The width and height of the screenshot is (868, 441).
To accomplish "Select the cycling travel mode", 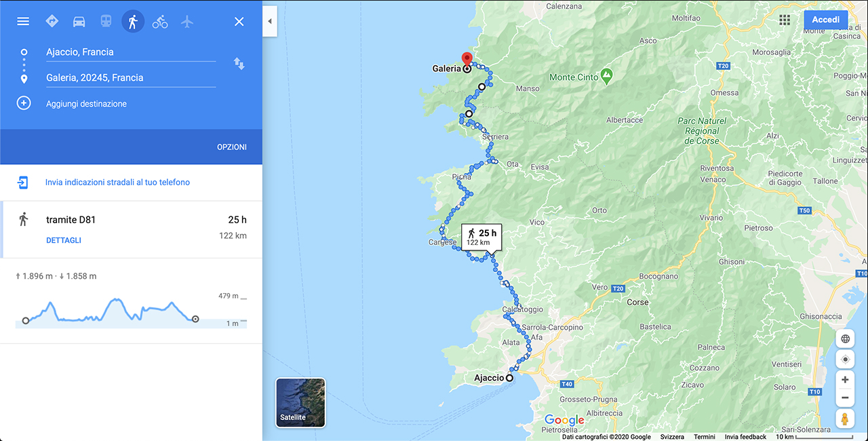I will (160, 21).
